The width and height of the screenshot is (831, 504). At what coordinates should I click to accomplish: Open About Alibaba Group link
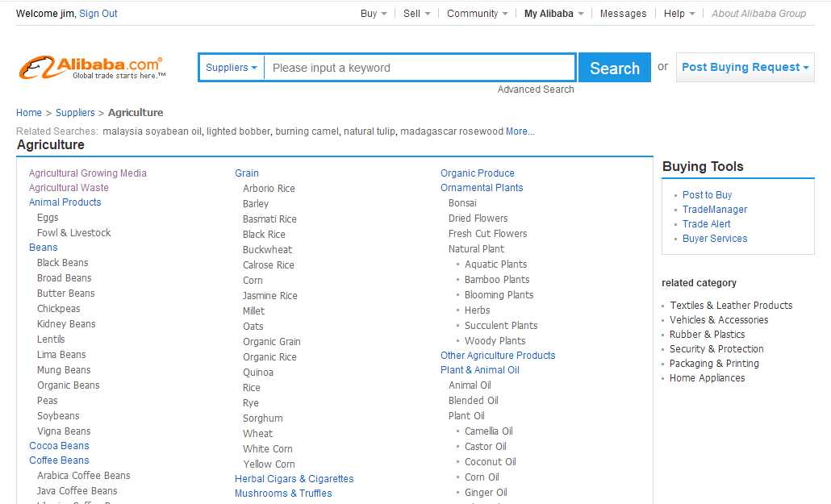tap(758, 14)
